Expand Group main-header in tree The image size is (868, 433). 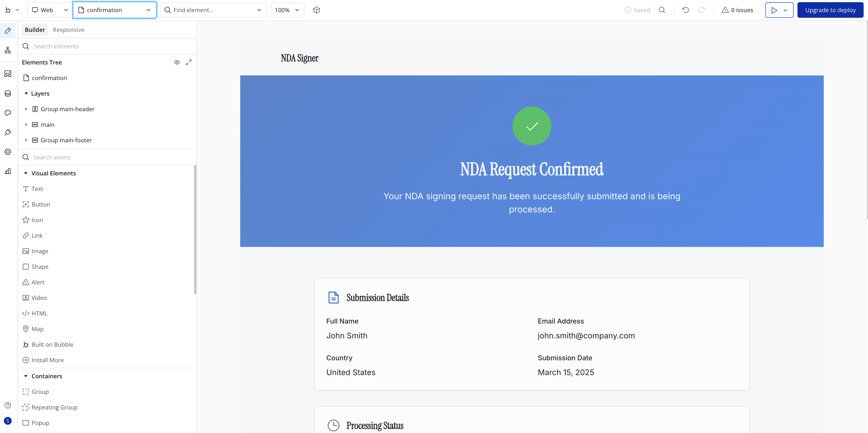point(26,109)
